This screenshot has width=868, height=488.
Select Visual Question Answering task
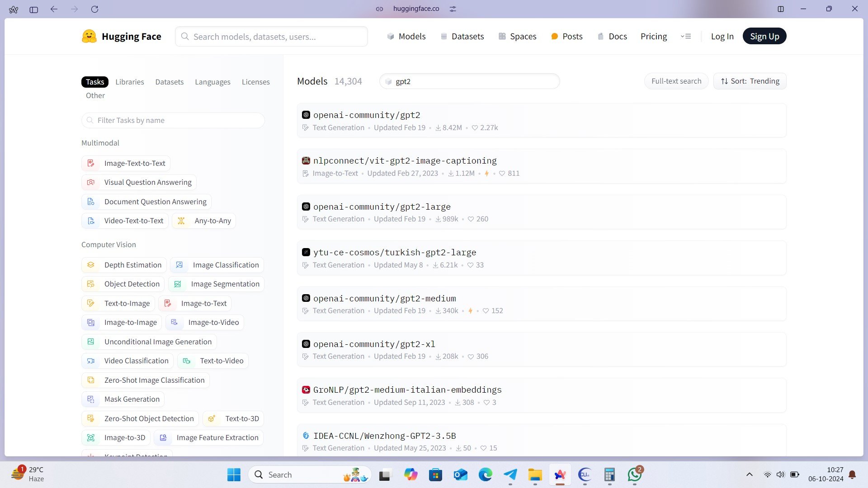tap(139, 182)
